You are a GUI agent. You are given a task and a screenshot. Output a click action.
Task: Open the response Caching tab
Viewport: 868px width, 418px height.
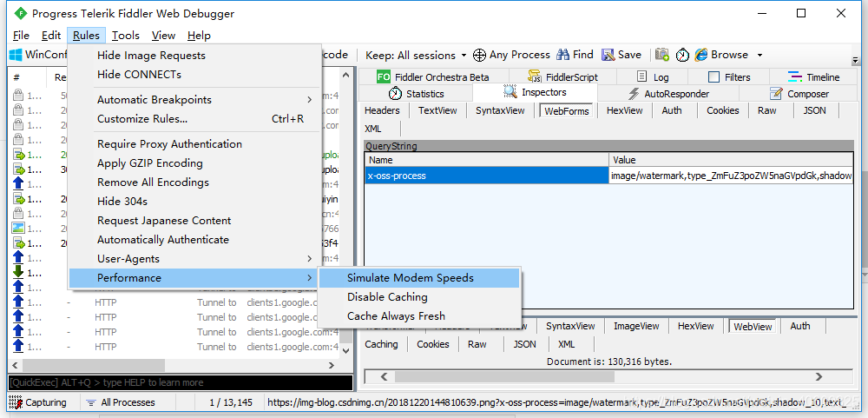tap(381, 344)
